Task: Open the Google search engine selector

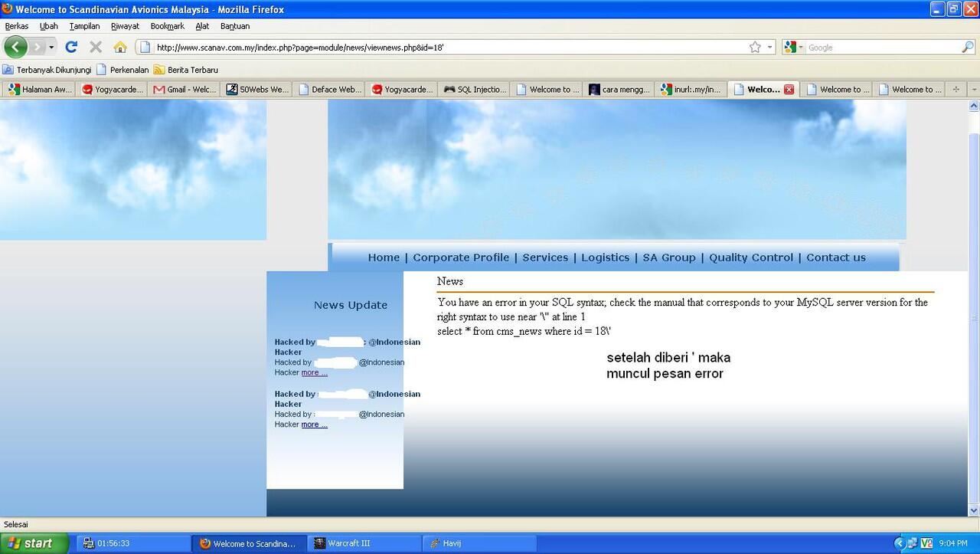Action: pos(795,47)
